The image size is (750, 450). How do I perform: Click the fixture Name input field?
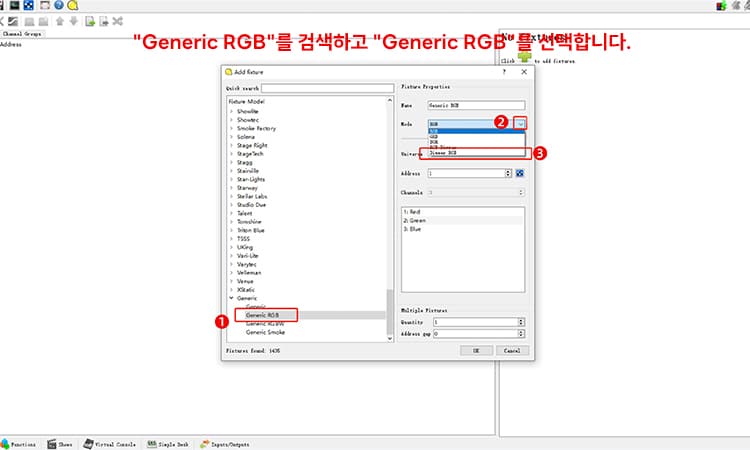pyautogui.click(x=476, y=105)
